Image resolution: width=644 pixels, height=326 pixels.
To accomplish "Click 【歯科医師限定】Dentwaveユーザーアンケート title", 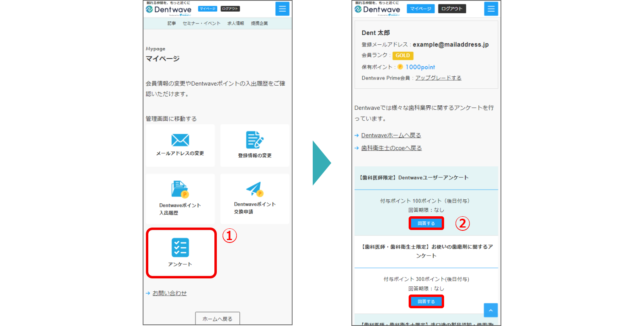I will pos(413,178).
